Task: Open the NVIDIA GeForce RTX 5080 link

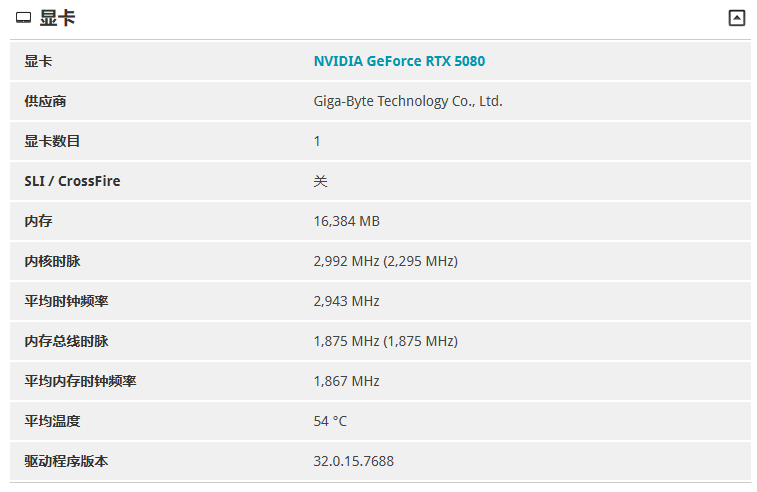Action: coord(399,61)
